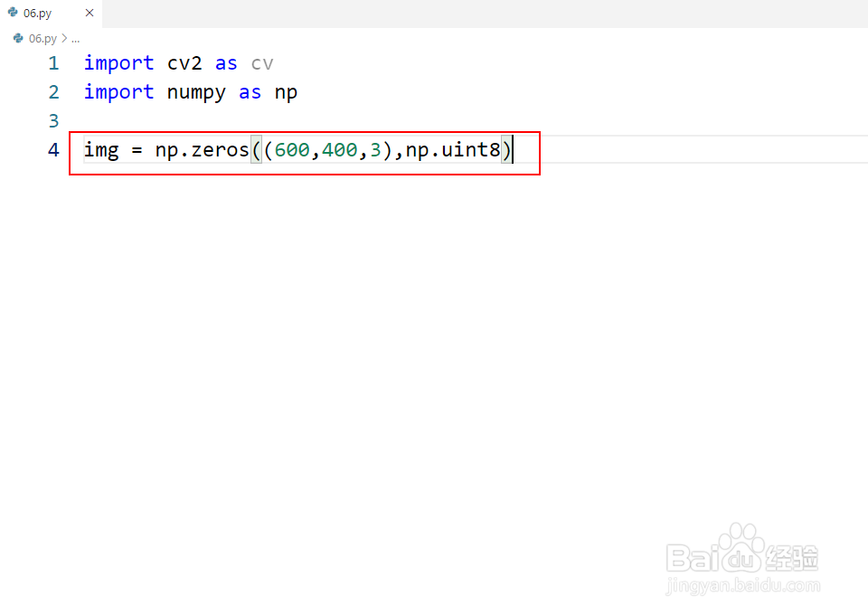Viewport: 868px width, 615px height.
Task: Click the 'import' keyword on line 1
Action: (x=118, y=63)
